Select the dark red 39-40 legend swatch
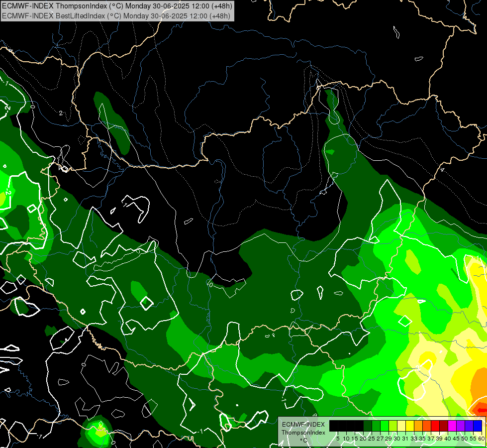The height and width of the screenshot is (448, 487). pyautogui.click(x=444, y=426)
